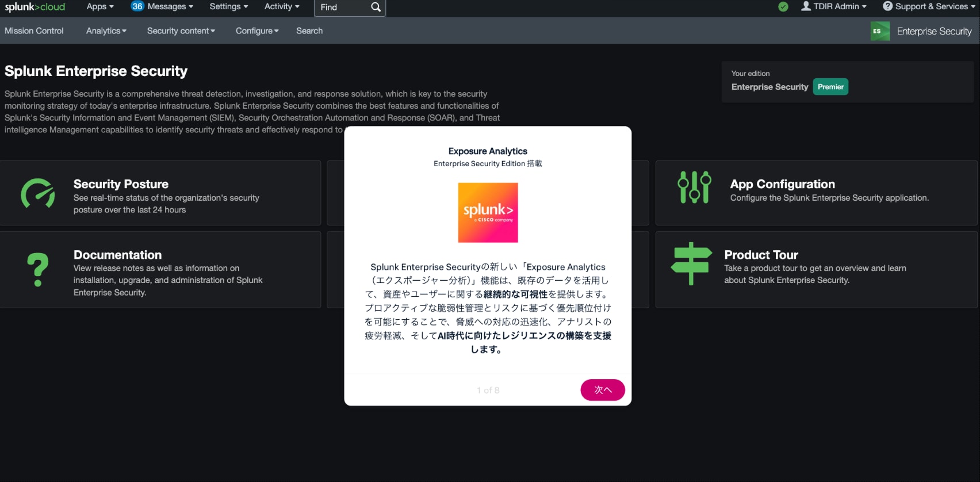Expand the Analytics navigation menu
The height and width of the screenshot is (482, 980).
coord(106,30)
